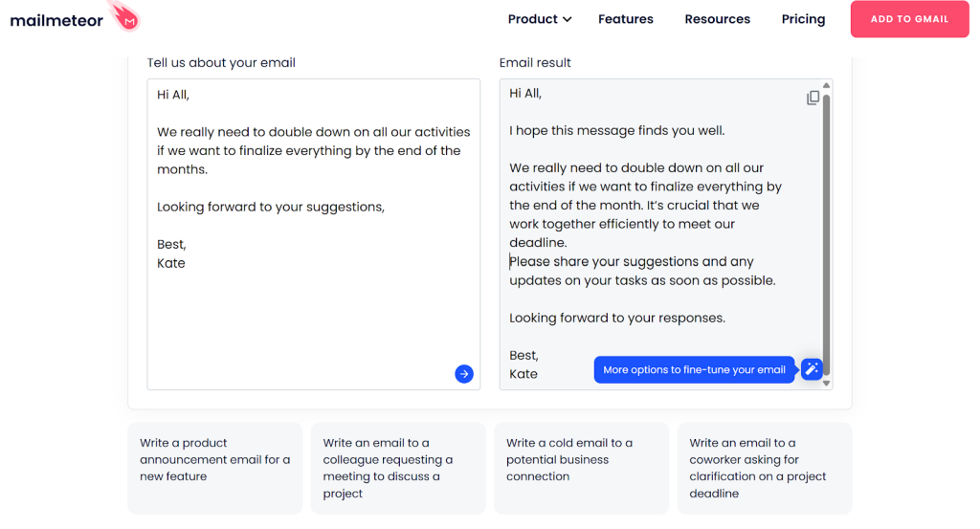The image size is (980, 529).
Task: Select the product announcement email prompt
Action: pyautogui.click(x=215, y=468)
